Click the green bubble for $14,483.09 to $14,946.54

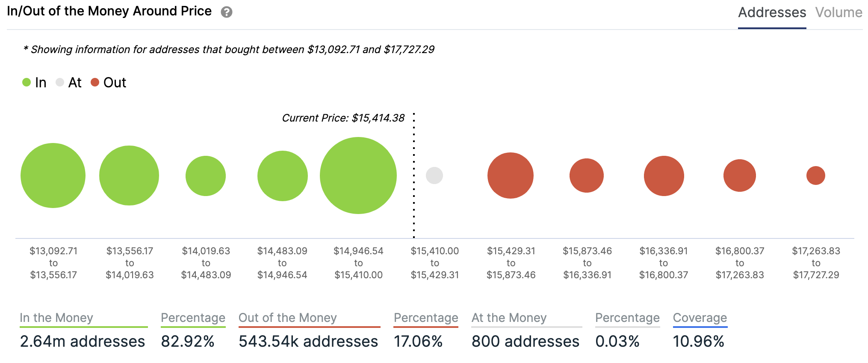point(282,176)
